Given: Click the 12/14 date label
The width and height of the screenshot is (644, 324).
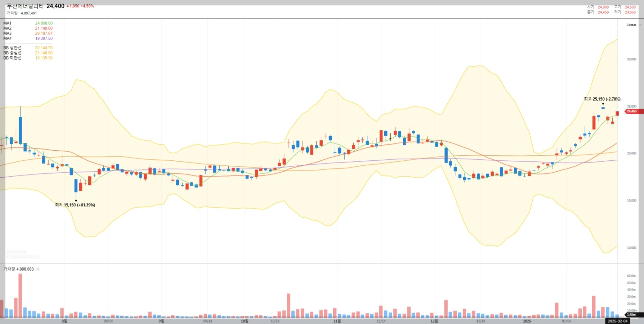Looking at the screenshot, I should 481,321.
